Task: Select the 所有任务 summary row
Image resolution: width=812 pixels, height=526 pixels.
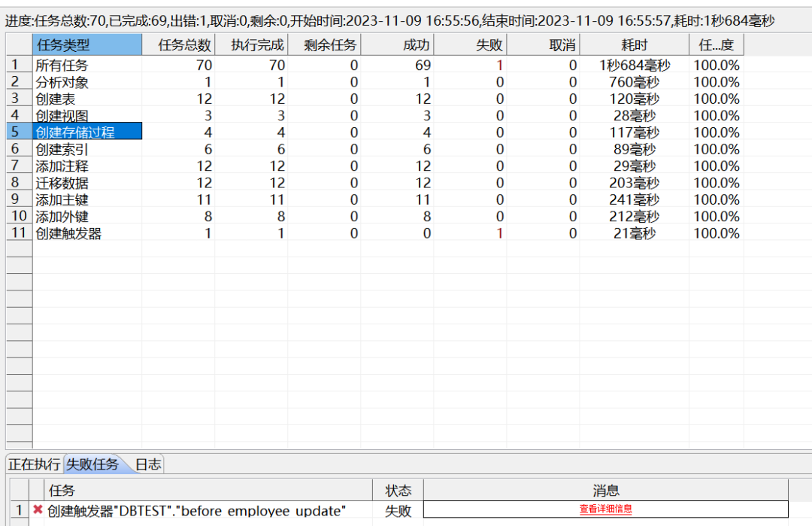Action: (x=87, y=65)
